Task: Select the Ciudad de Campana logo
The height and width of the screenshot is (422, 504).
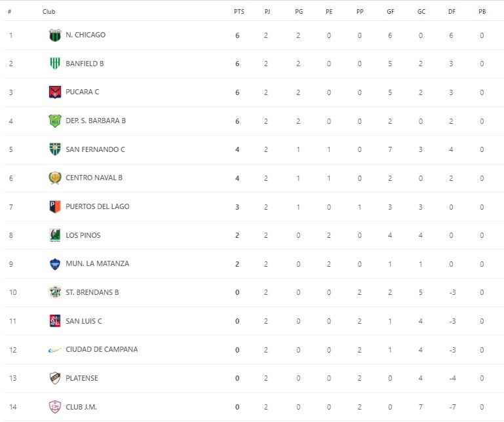Action: point(55,349)
